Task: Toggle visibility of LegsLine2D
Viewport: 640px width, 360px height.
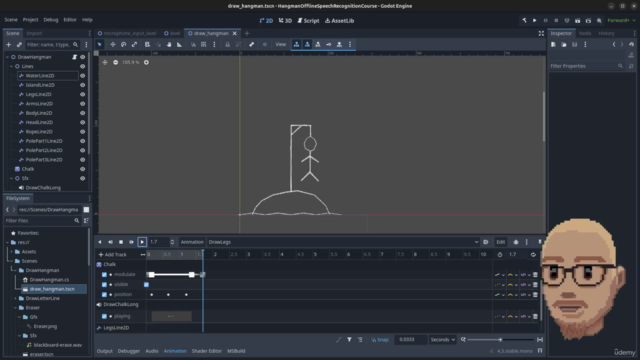Action: 82,95
